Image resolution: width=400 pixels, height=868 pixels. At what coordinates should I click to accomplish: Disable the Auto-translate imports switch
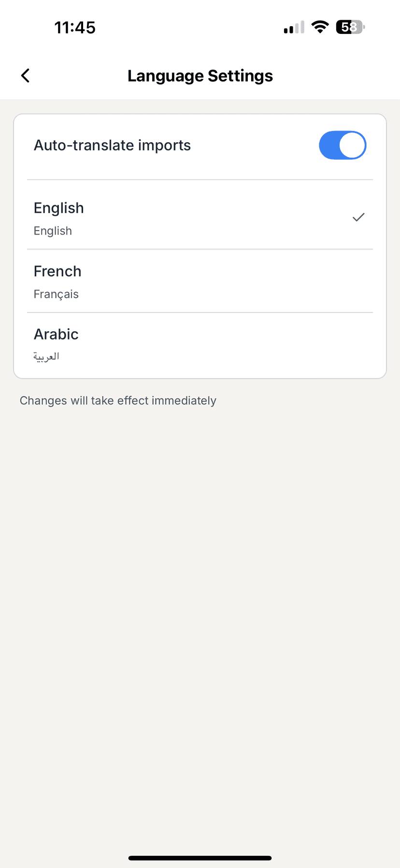[342, 145]
